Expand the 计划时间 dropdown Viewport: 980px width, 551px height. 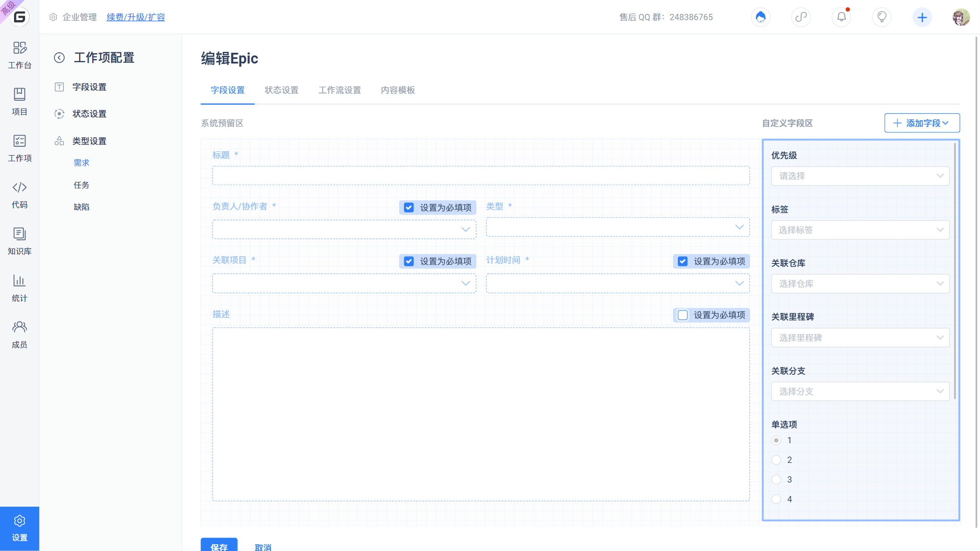coord(618,284)
